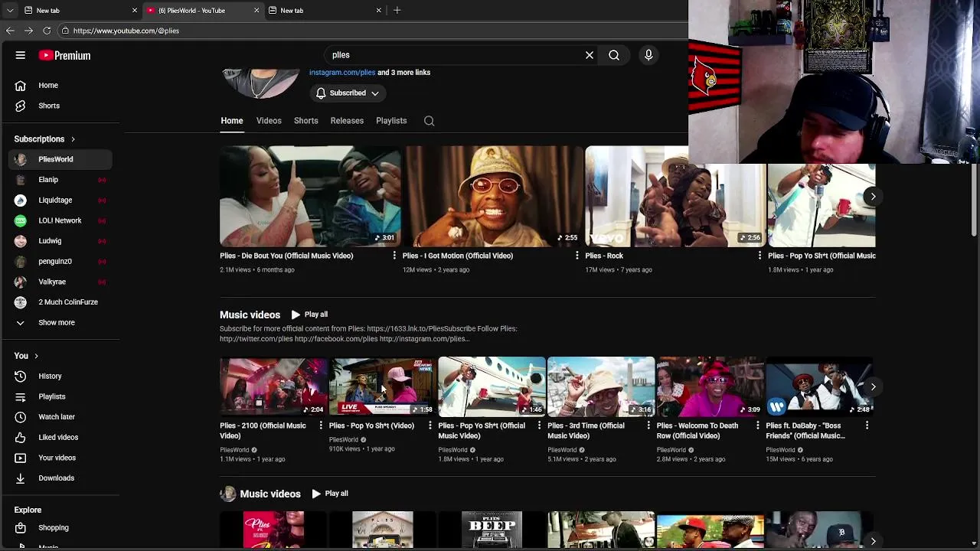Click the browser address bar URL
Screen dimensions: 980x551
(x=126, y=31)
